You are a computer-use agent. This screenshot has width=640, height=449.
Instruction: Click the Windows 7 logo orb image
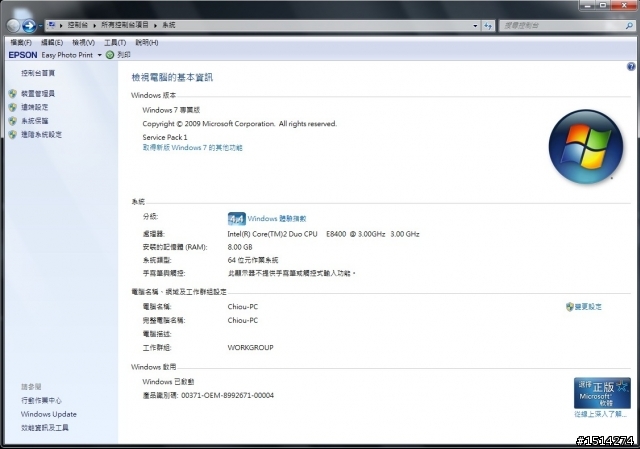pos(586,147)
